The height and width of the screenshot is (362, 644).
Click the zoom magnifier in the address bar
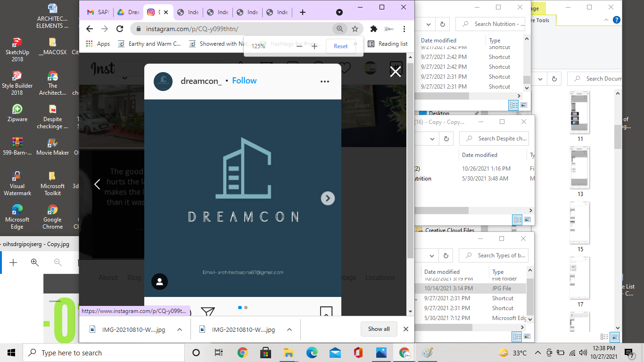[339, 29]
